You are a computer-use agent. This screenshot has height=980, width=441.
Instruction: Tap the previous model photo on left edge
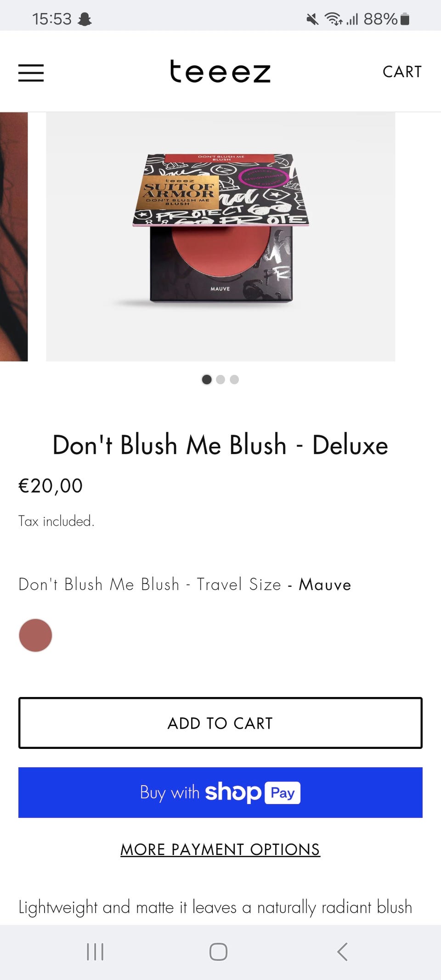[14, 237]
